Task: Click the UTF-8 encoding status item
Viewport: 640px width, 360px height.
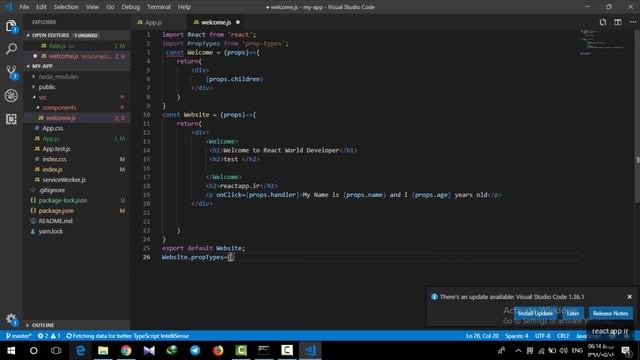Action: coord(542,336)
